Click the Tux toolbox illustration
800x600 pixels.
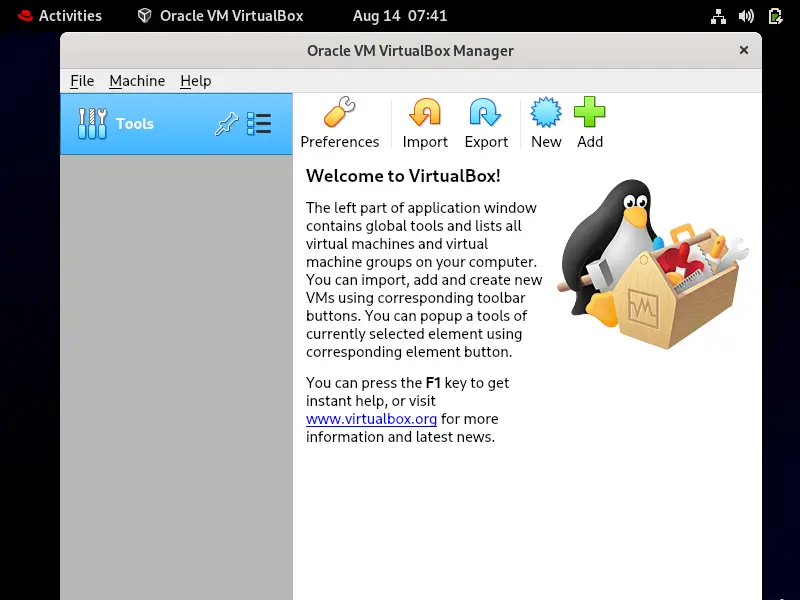652,264
